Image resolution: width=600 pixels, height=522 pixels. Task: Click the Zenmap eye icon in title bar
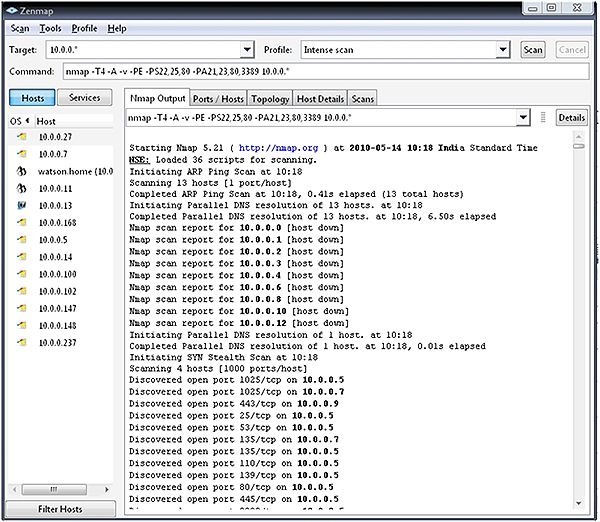click(12, 10)
